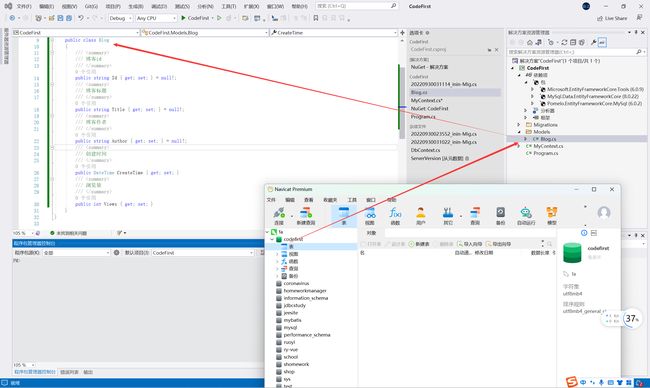
Task: Select the User tool in Navicat toolbar
Action: [421, 216]
